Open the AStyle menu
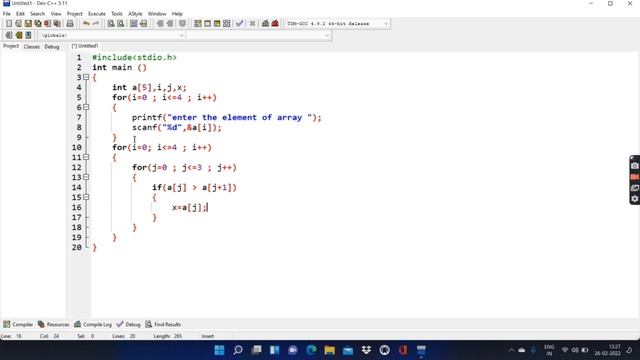This screenshot has height=360, width=640. [x=135, y=13]
